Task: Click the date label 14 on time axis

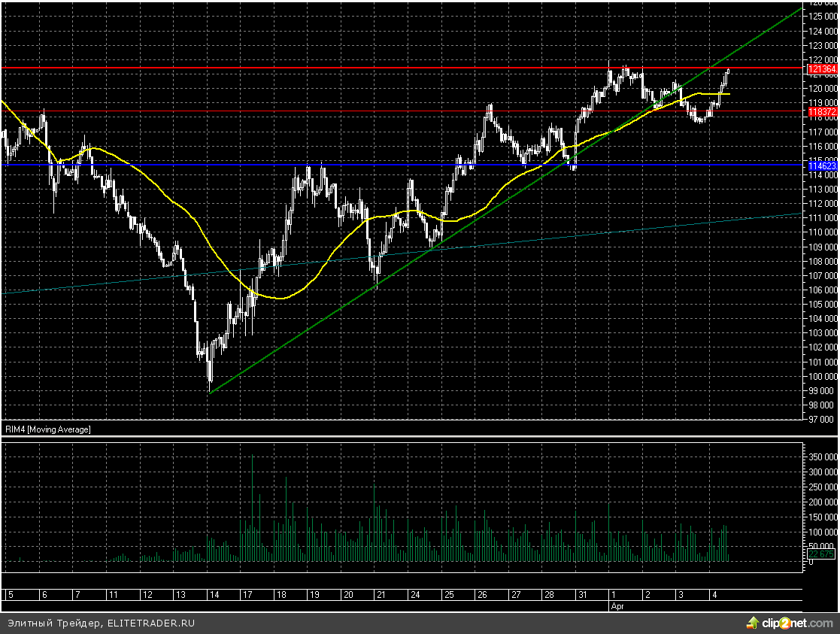Action: [214, 595]
